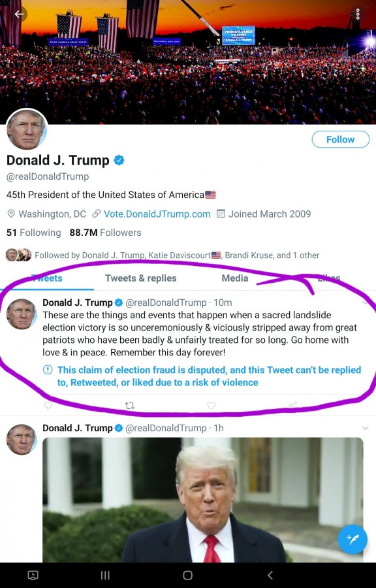Tap the Android home button

click(x=187, y=575)
